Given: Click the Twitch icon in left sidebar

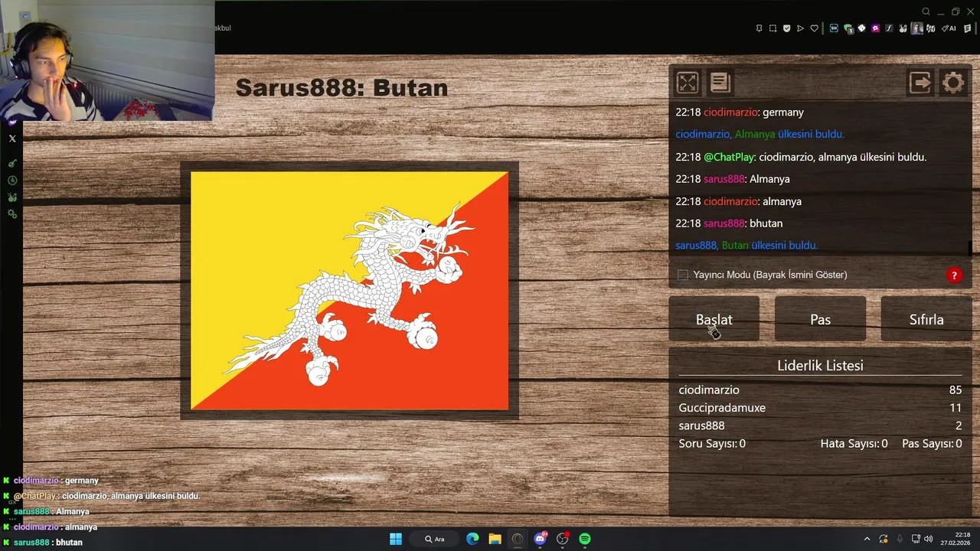Looking at the screenshot, I should point(12,122).
